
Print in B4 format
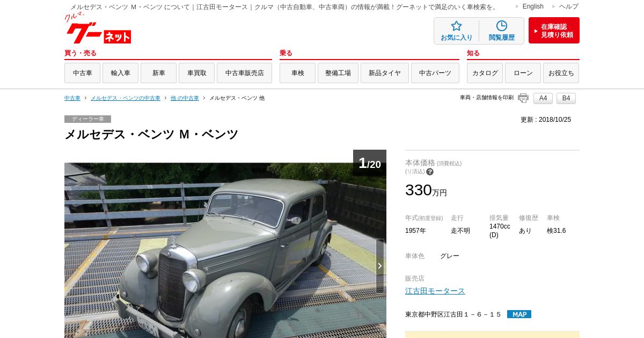[566, 98]
